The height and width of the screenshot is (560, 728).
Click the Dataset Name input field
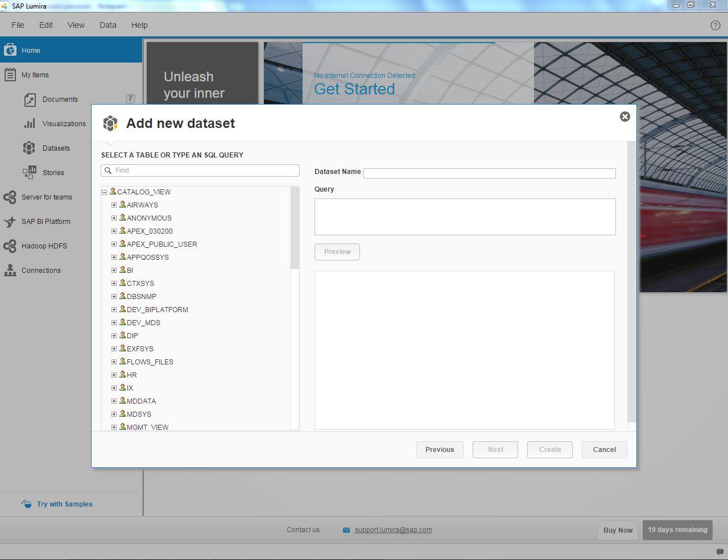490,173
